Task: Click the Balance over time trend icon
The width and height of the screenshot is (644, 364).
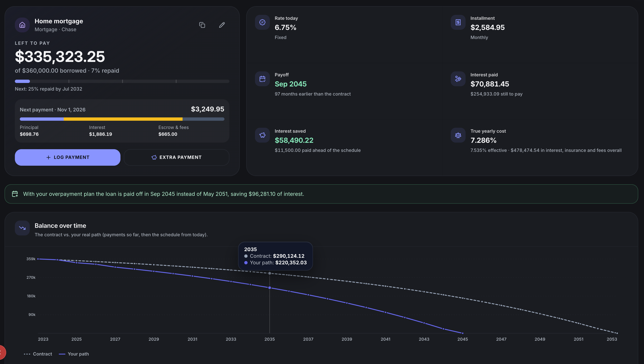Action: (22, 228)
